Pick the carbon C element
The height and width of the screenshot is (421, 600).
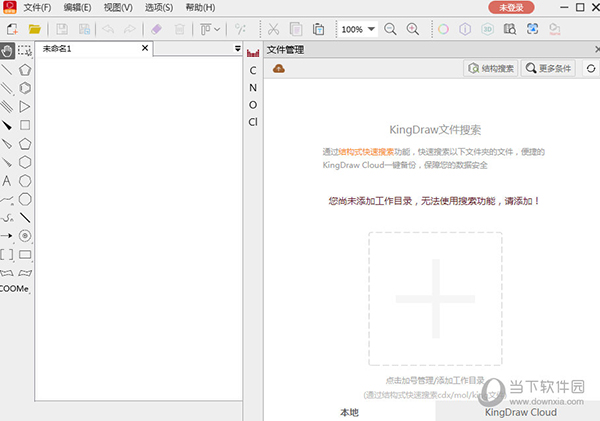(253, 70)
